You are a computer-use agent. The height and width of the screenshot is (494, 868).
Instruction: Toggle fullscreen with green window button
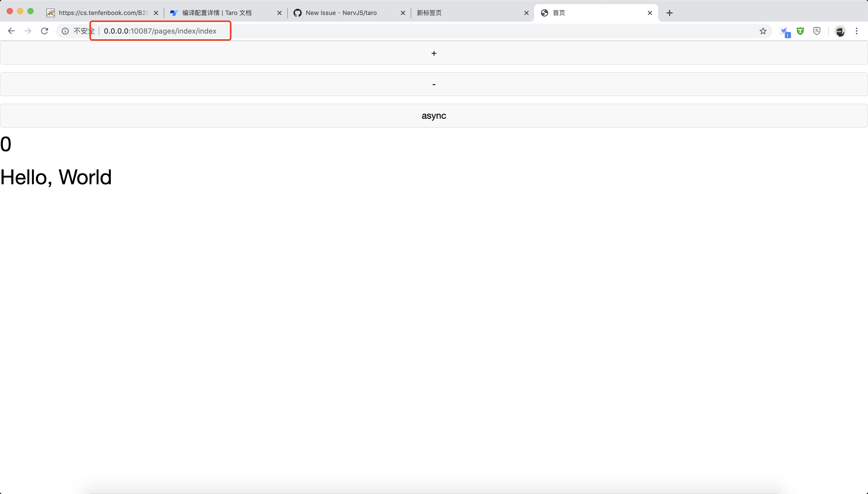click(31, 11)
